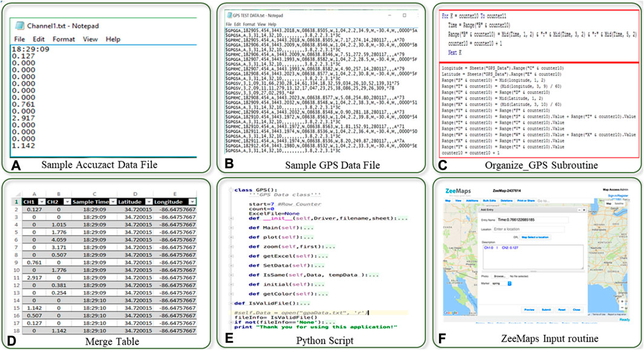Expand the IsSame method fold
The height and width of the screenshot is (350, 644).
click(x=232, y=275)
